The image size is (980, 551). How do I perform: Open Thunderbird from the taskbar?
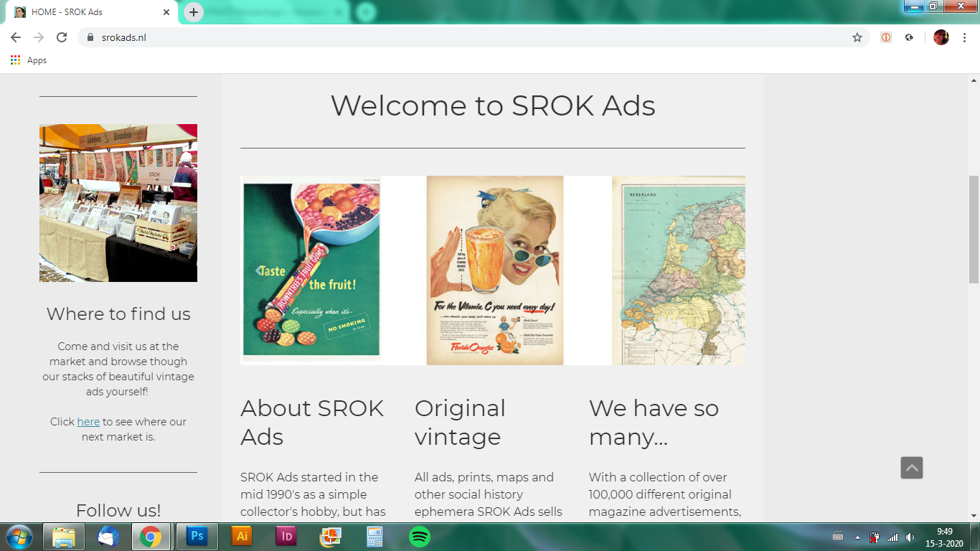click(108, 537)
